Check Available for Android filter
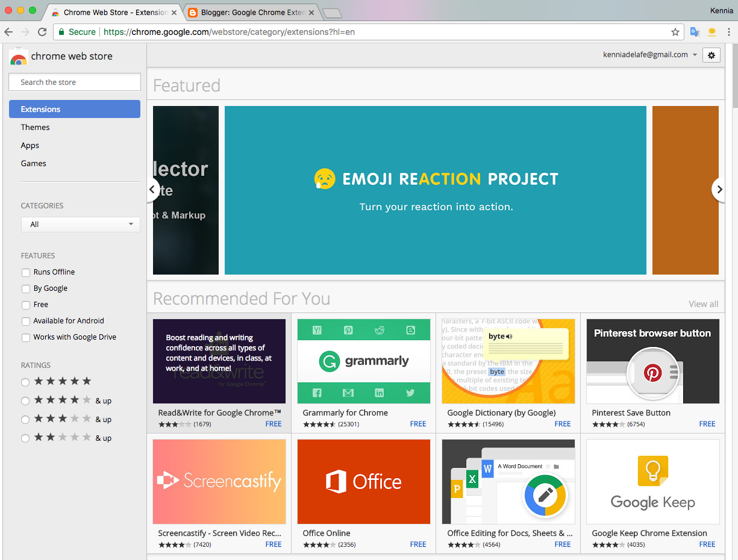Viewport: 738px width, 560px height. [25, 321]
